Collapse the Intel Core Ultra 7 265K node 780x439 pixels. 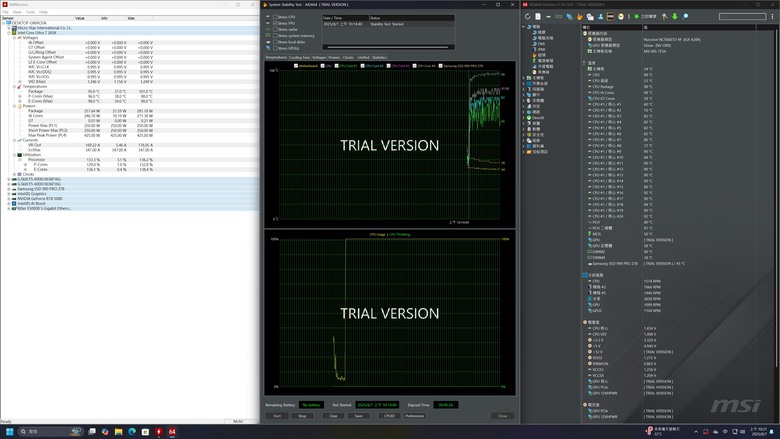pyautogui.click(x=8, y=33)
